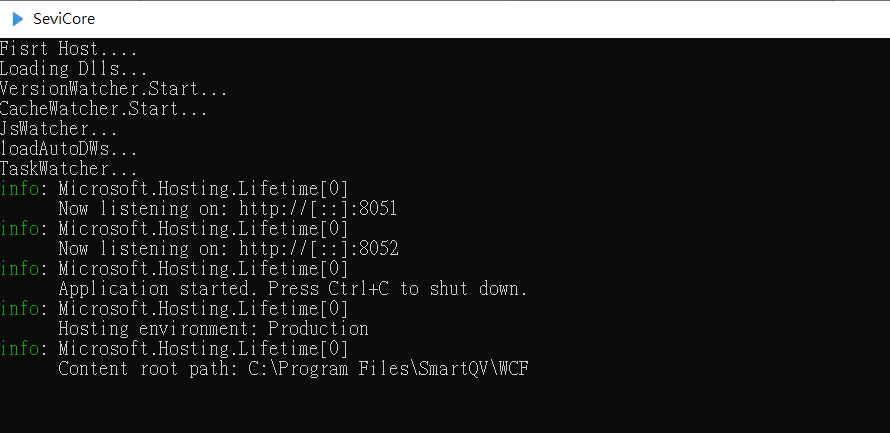890x433 pixels.
Task: Click the empty white title bar area
Action: (x=488, y=19)
